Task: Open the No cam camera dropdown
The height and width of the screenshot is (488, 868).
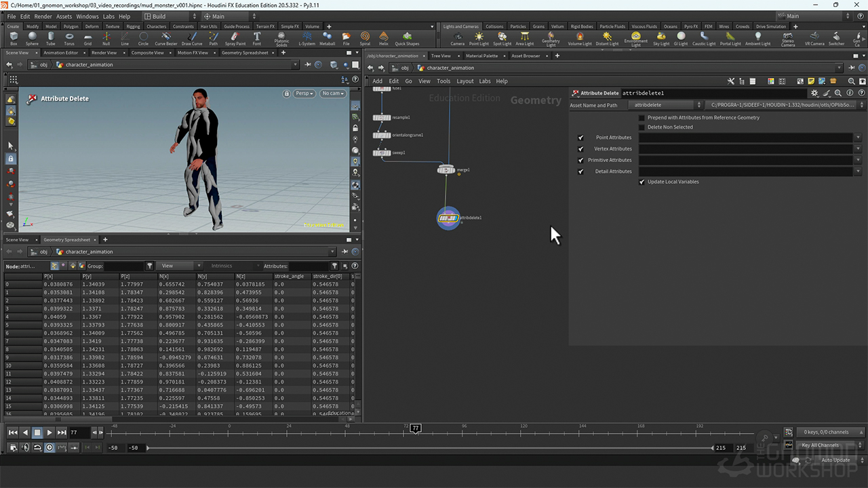Action: point(333,94)
